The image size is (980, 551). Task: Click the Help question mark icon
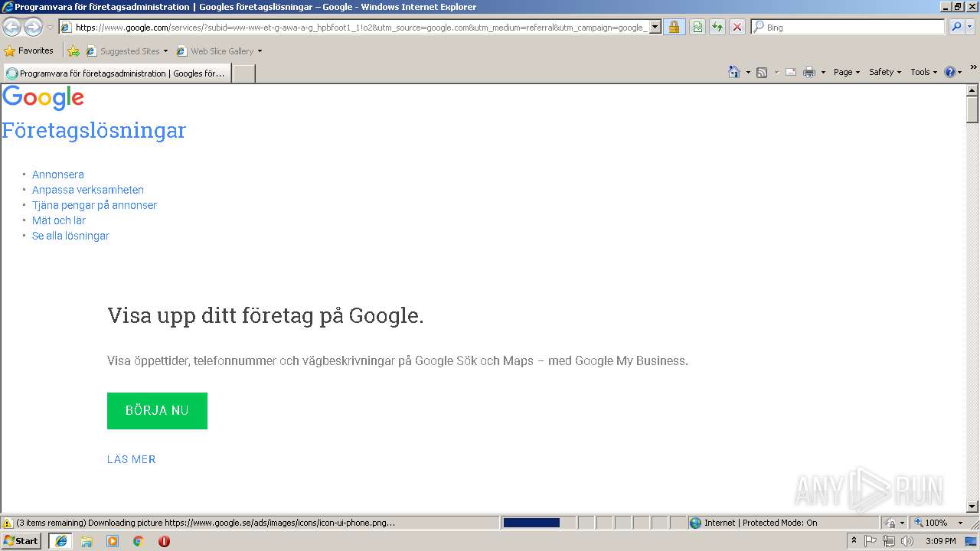point(950,72)
